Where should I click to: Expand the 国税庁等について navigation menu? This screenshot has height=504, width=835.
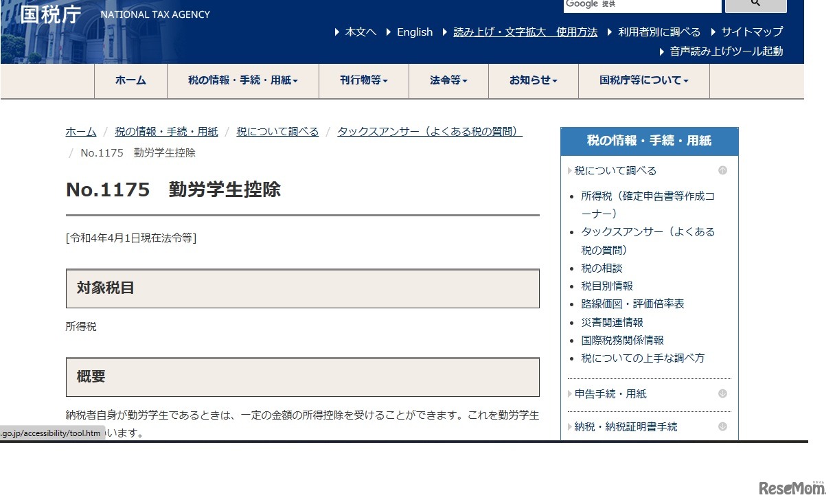[x=643, y=80]
